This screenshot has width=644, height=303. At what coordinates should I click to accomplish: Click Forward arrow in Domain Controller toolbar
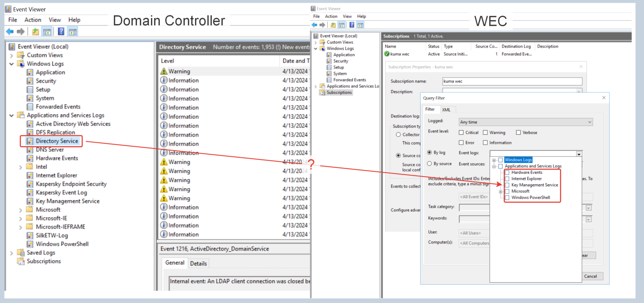21,31
